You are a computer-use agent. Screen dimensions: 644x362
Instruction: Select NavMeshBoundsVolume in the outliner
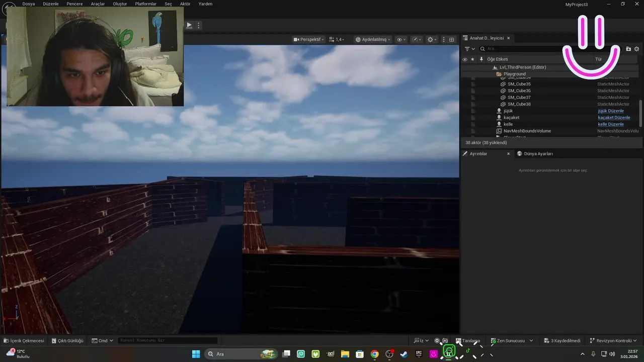[527, 131]
